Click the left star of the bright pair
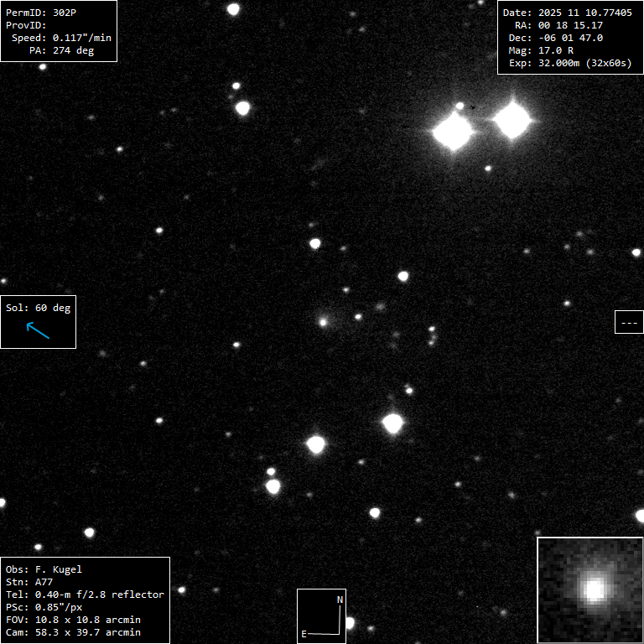Screen dimensions: 644x644 [x=454, y=132]
